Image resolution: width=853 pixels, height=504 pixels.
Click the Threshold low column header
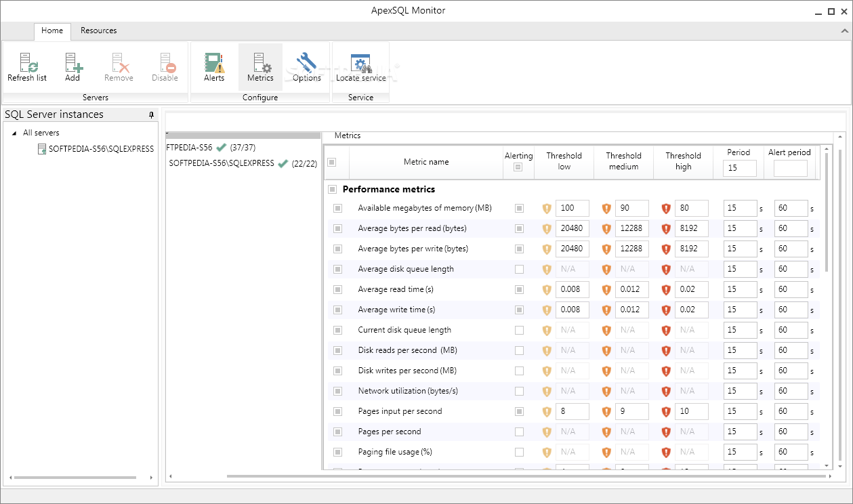[x=564, y=161]
